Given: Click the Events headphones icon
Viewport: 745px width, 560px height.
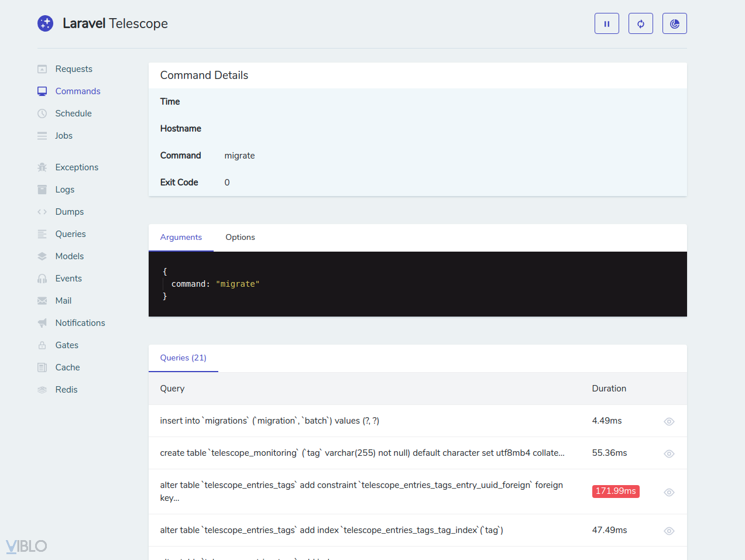Looking at the screenshot, I should 42,279.
